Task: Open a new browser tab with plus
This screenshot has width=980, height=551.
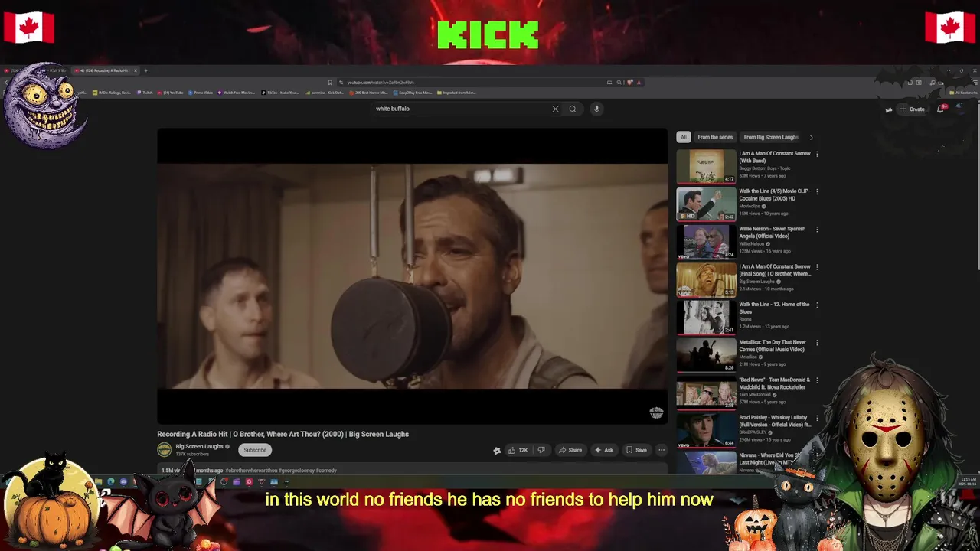Action: [x=146, y=70]
